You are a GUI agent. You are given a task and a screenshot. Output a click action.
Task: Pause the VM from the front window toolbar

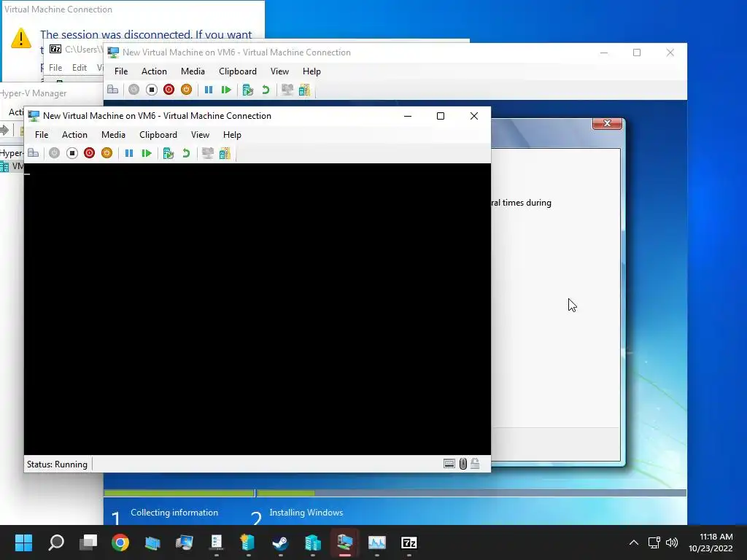pyautogui.click(x=128, y=153)
